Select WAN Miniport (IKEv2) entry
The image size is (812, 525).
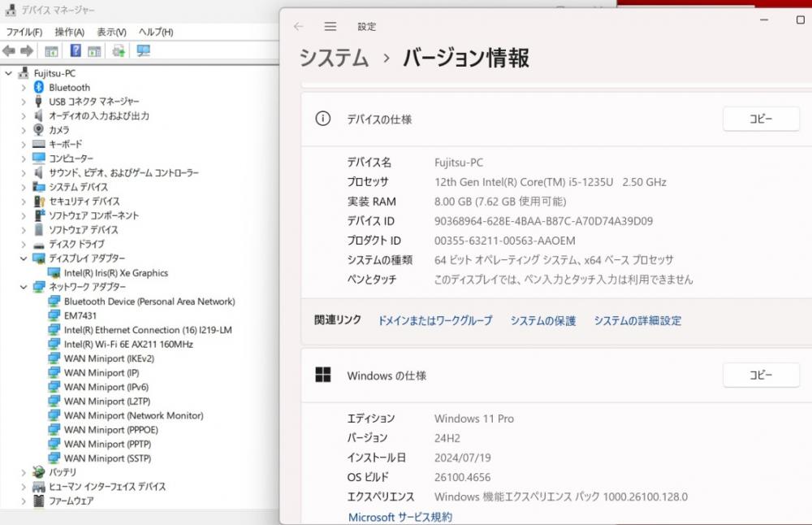tap(110, 358)
